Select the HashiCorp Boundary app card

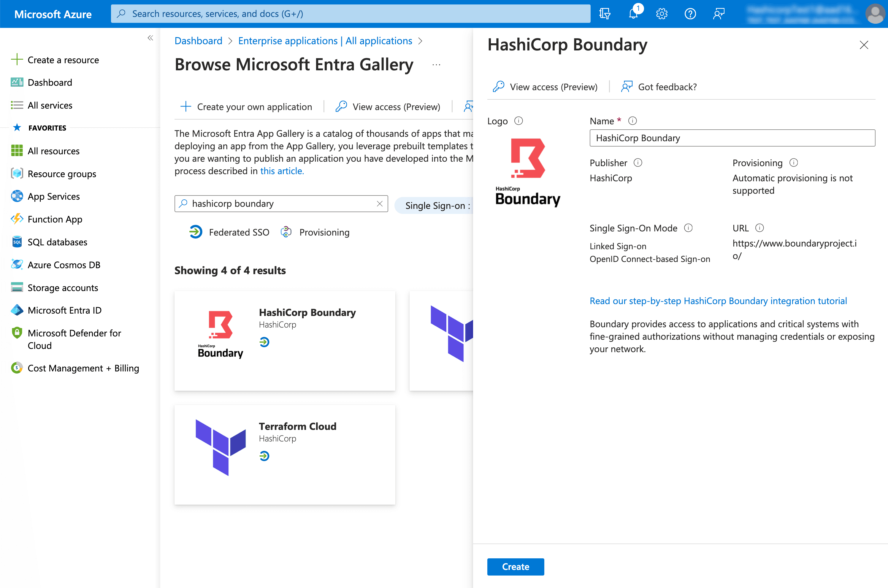click(285, 341)
